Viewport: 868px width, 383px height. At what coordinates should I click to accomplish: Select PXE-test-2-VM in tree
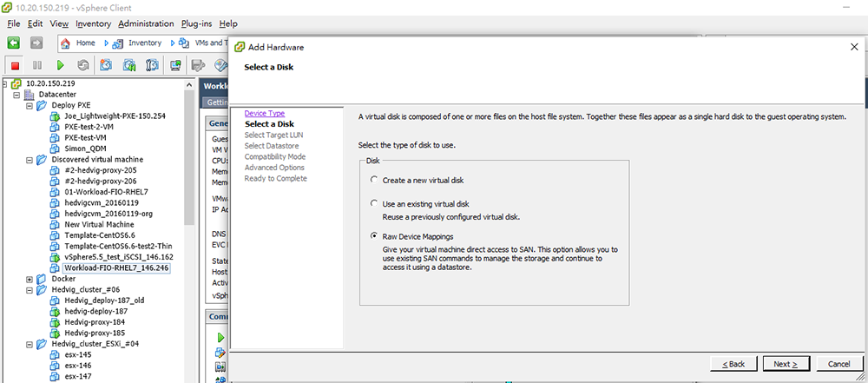89,127
